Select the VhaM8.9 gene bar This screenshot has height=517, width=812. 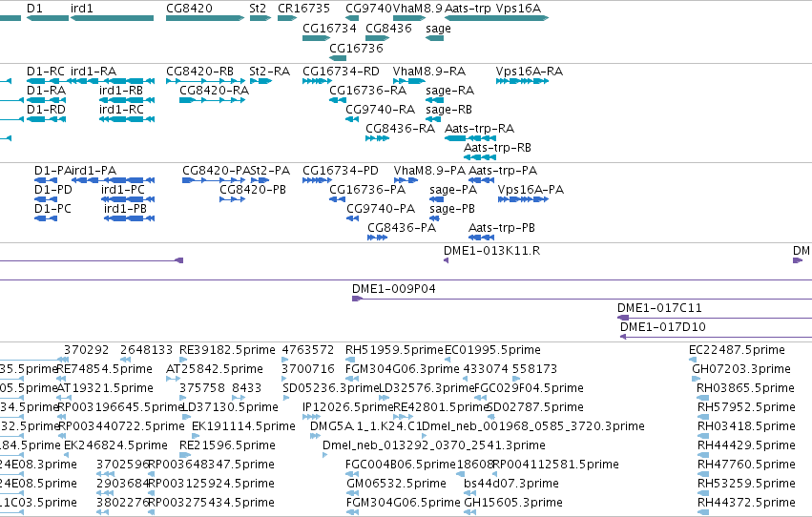pos(409,18)
